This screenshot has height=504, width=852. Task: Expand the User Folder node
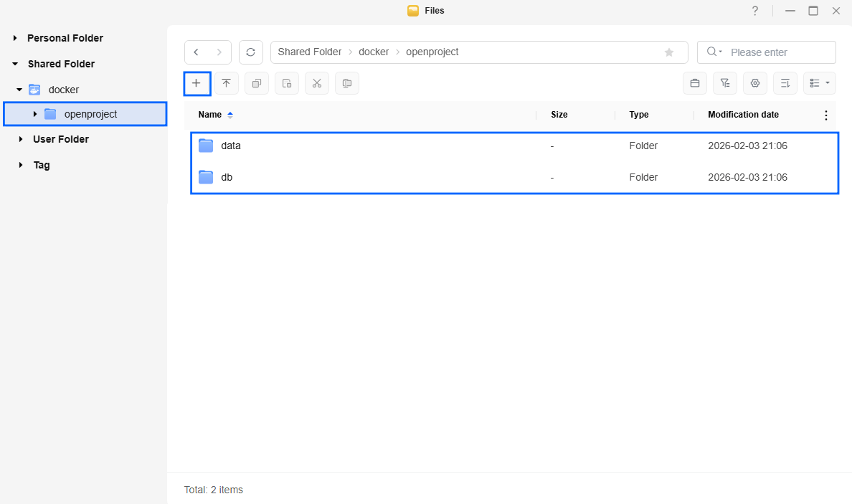[x=21, y=139]
